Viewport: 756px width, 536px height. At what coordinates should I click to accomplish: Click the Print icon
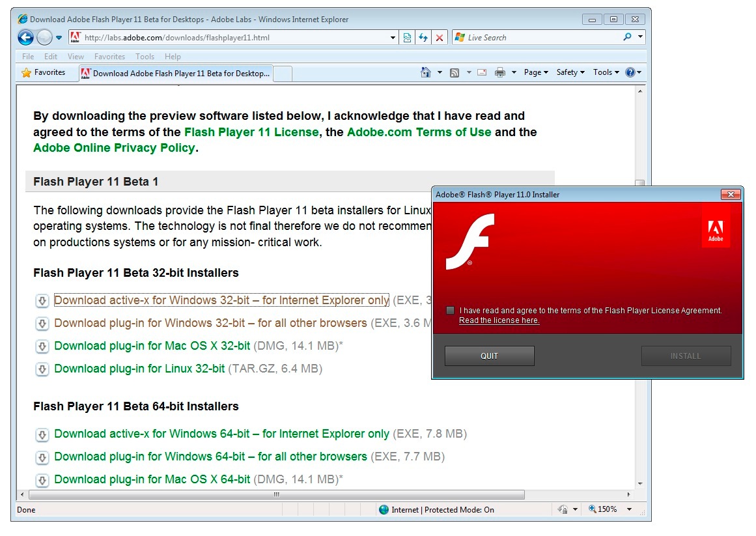coord(500,72)
